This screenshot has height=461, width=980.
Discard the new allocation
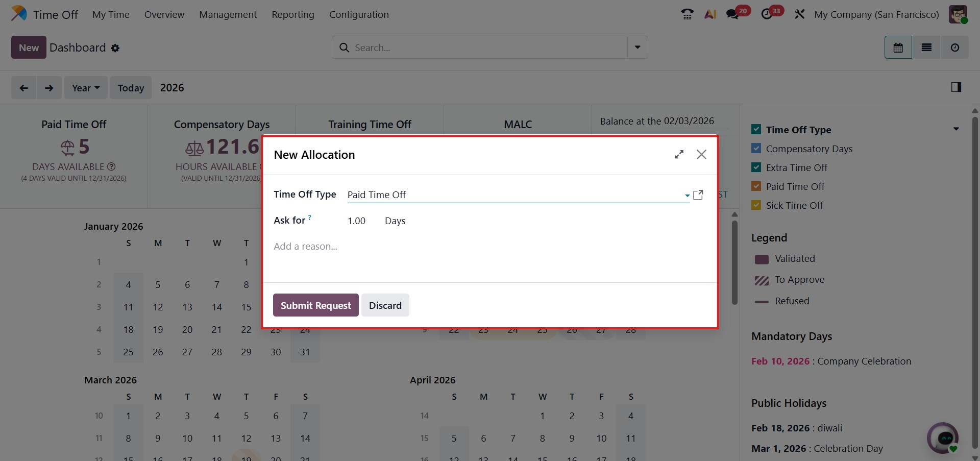click(385, 305)
